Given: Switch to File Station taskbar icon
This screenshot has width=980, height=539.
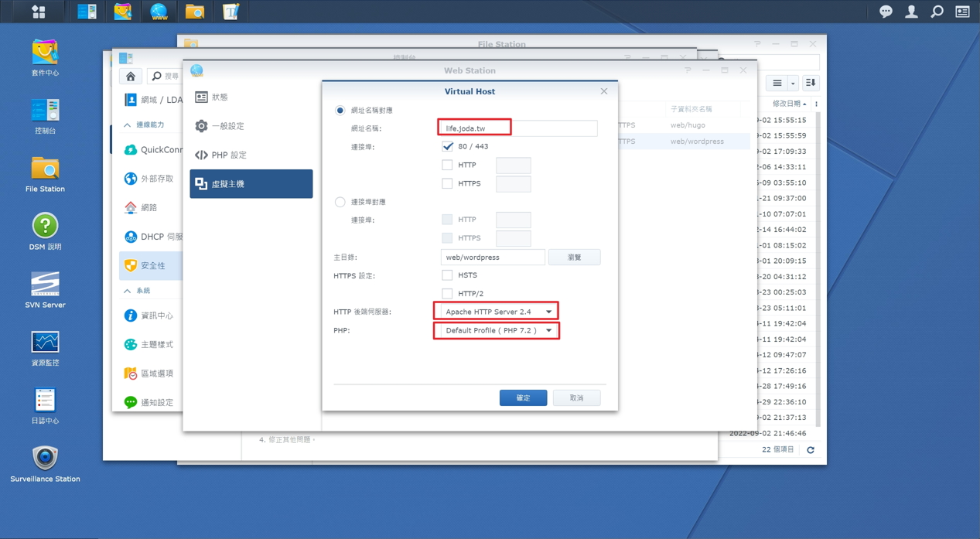Looking at the screenshot, I should (195, 11).
